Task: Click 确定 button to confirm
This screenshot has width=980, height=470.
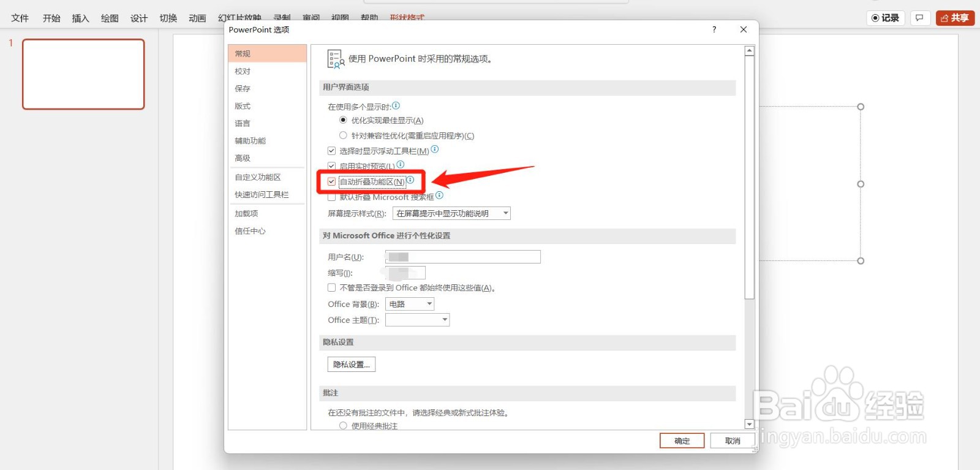Action: 682,441
